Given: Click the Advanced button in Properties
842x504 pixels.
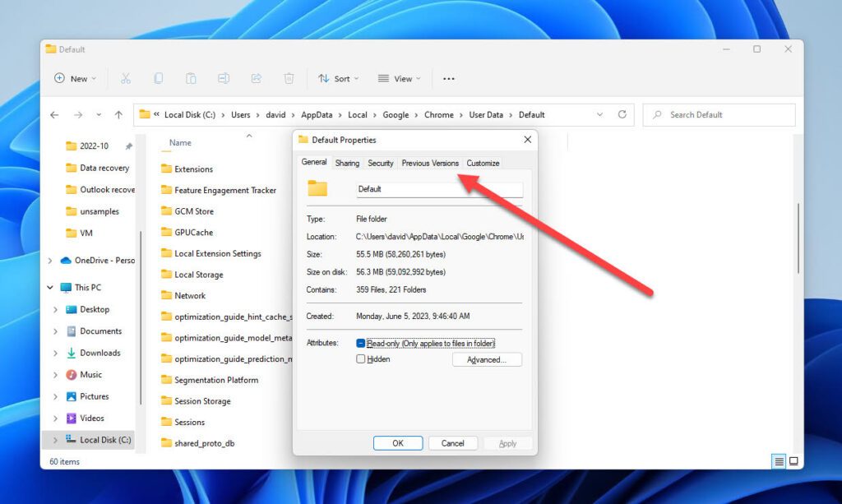Looking at the screenshot, I should (487, 359).
